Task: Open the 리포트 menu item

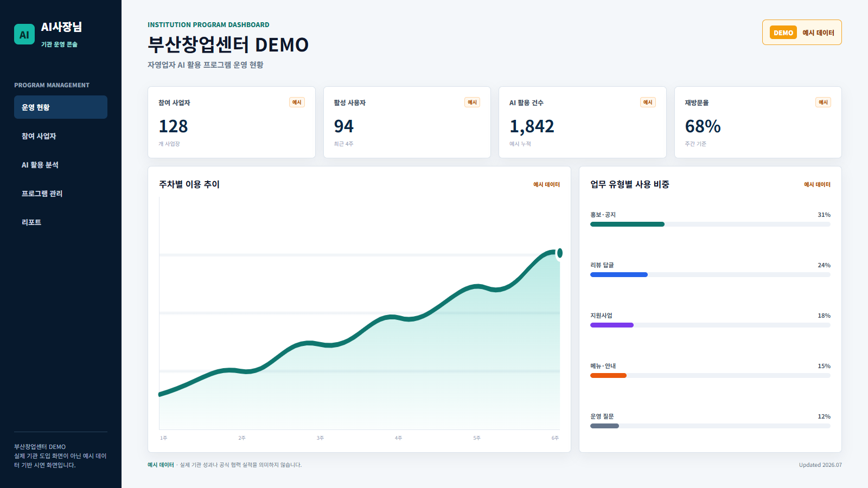Action: coord(61,222)
